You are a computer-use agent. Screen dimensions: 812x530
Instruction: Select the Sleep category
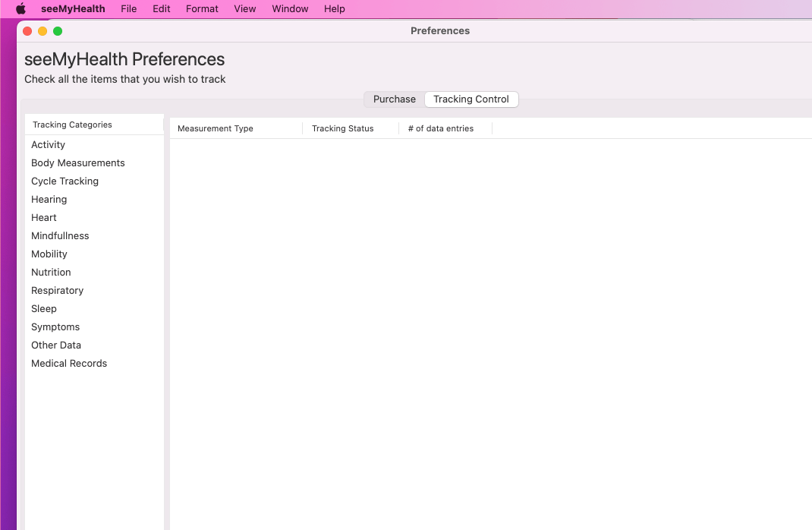pos(94,308)
